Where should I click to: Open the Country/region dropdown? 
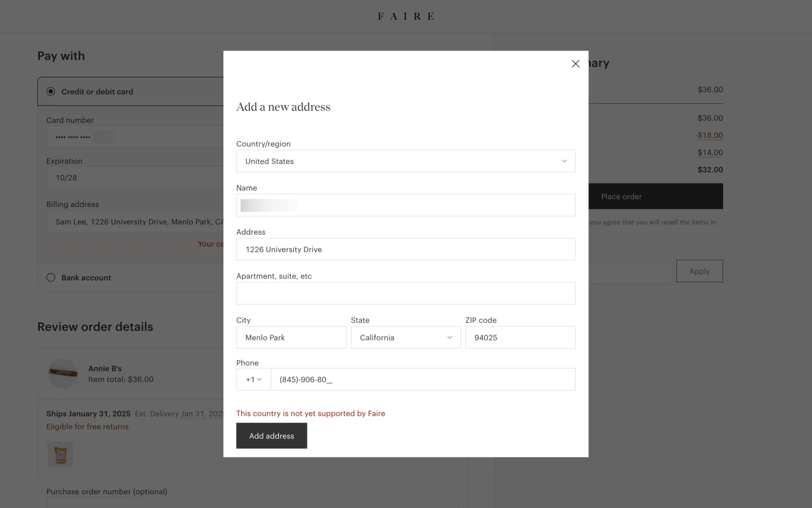point(405,161)
